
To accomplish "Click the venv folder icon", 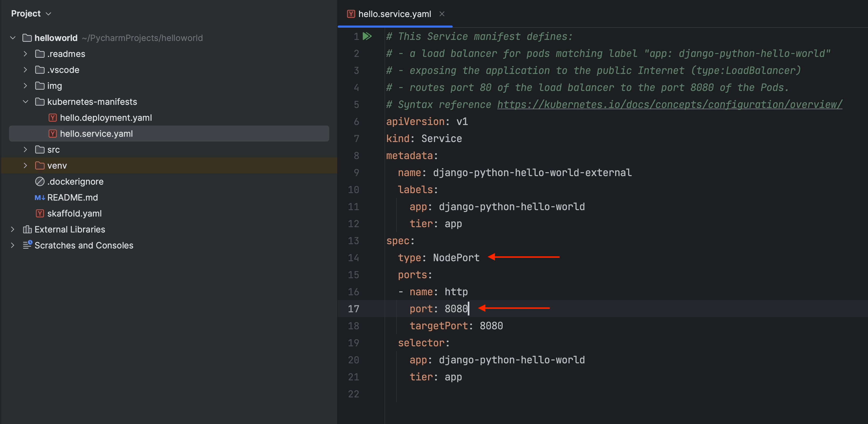I will [x=40, y=165].
